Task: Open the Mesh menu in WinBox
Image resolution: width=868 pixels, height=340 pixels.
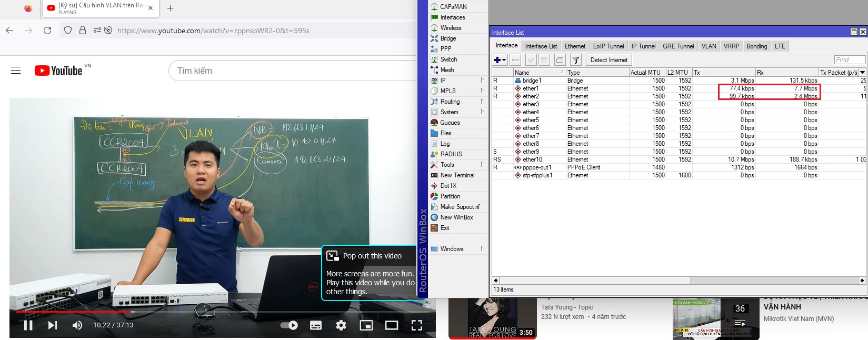Action: tap(447, 70)
